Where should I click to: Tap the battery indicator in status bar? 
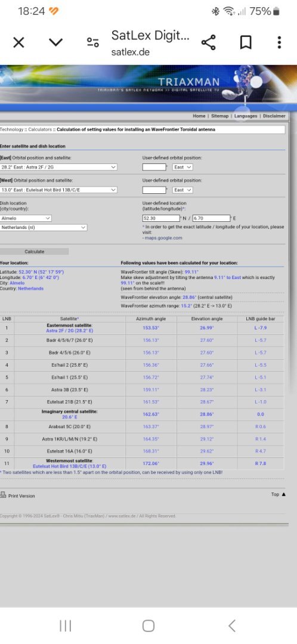pyautogui.click(x=276, y=11)
